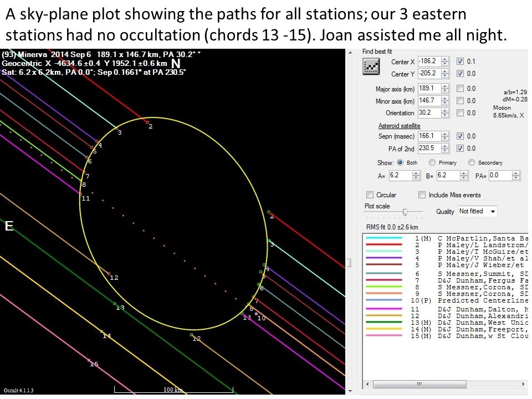The height and width of the screenshot is (399, 532).
Task: Click the Find best fit chart icon button
Action: 371,66
